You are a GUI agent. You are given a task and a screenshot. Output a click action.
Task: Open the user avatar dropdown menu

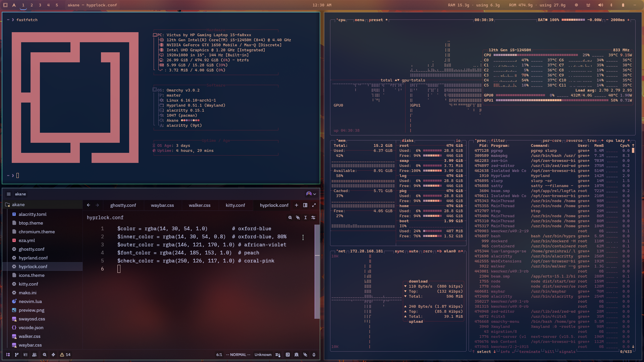pyautogui.click(x=311, y=194)
